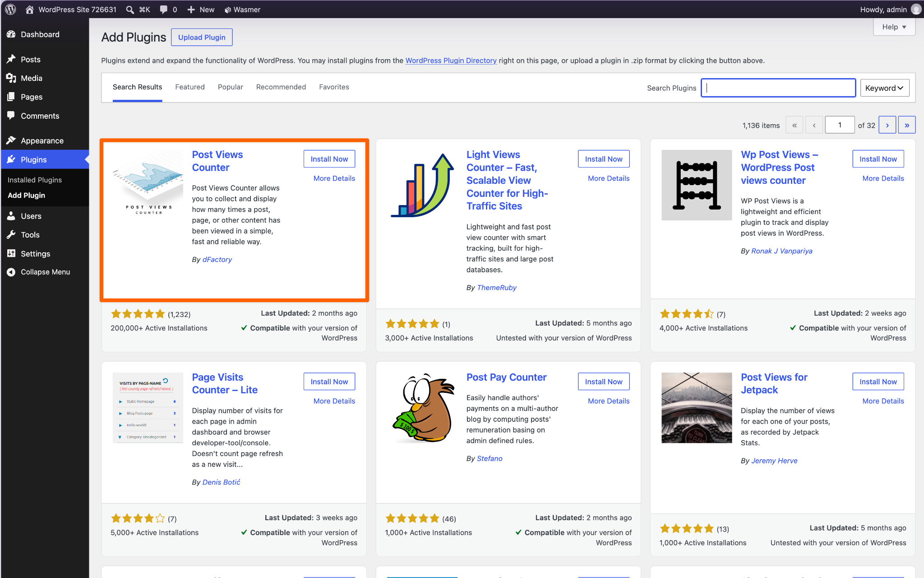Focus the Search Plugins input field
The width and height of the screenshot is (924, 578).
778,88
